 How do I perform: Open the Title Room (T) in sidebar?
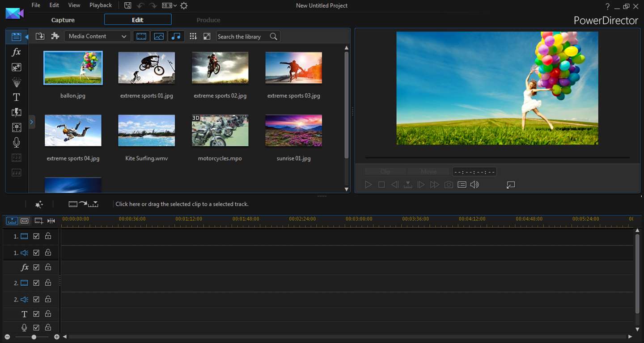(17, 97)
